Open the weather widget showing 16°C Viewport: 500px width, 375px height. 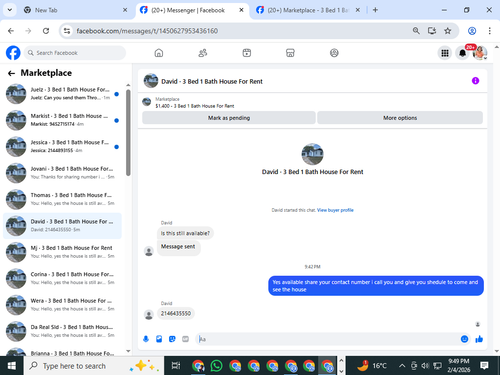[x=372, y=366]
